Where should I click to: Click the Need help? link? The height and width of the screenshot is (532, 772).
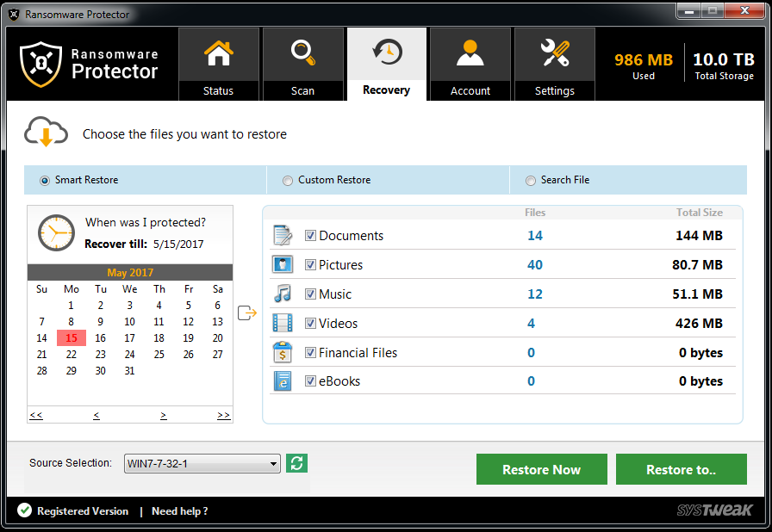(x=180, y=511)
